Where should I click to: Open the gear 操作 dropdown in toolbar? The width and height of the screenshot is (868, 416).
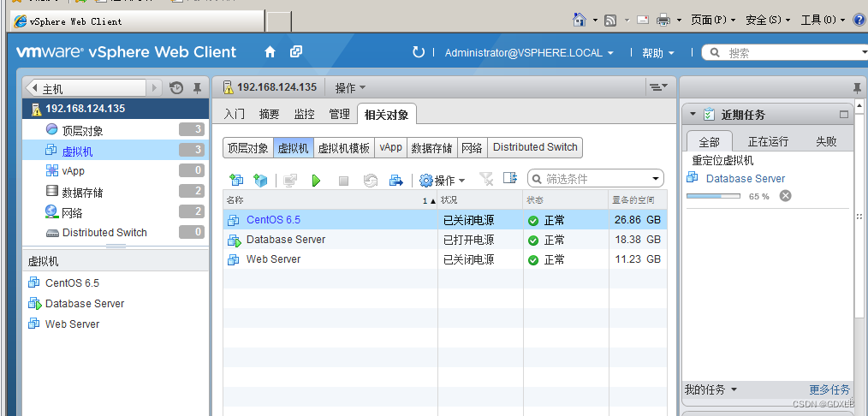pos(442,181)
